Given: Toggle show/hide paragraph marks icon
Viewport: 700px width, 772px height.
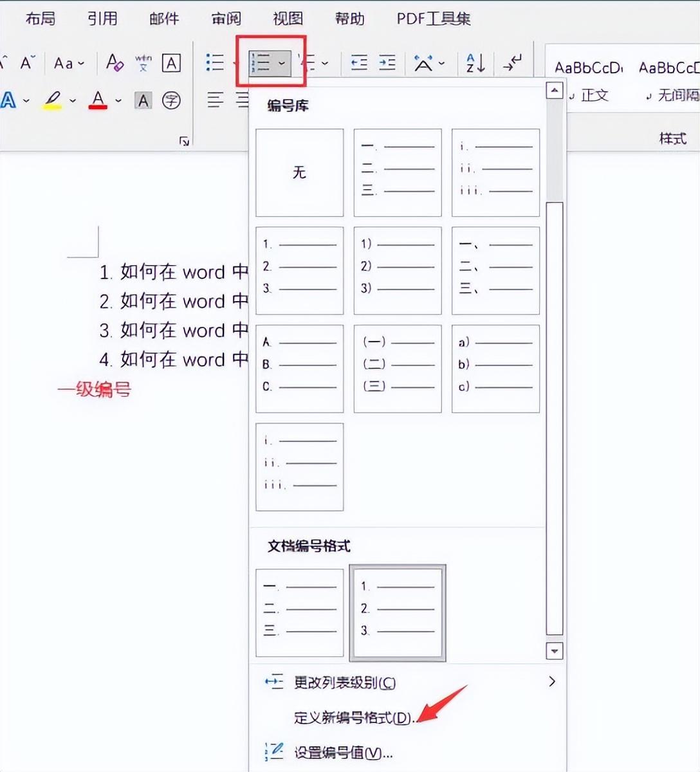Looking at the screenshot, I should pyautogui.click(x=513, y=62).
